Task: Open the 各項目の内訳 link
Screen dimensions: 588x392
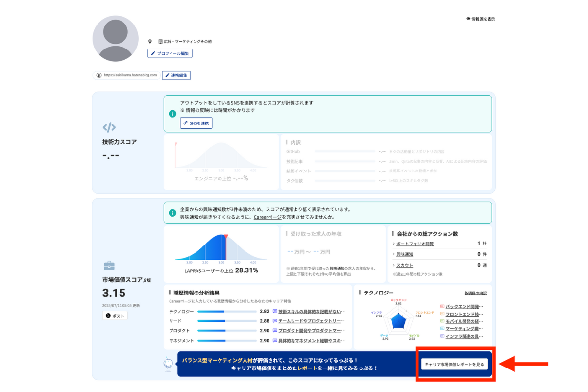Action: coord(475,293)
